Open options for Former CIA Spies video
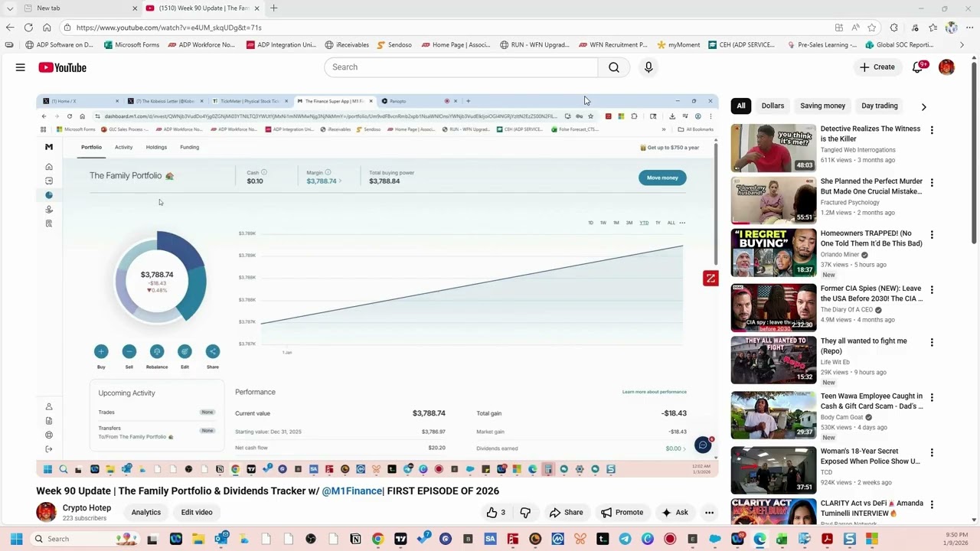The width and height of the screenshot is (980, 551). pyautogui.click(x=932, y=290)
